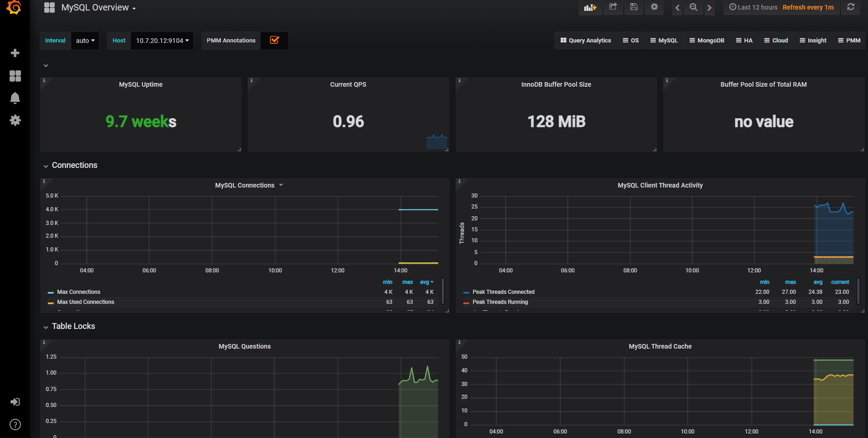
Task: Open the Cloud dashboards menu
Action: point(776,41)
